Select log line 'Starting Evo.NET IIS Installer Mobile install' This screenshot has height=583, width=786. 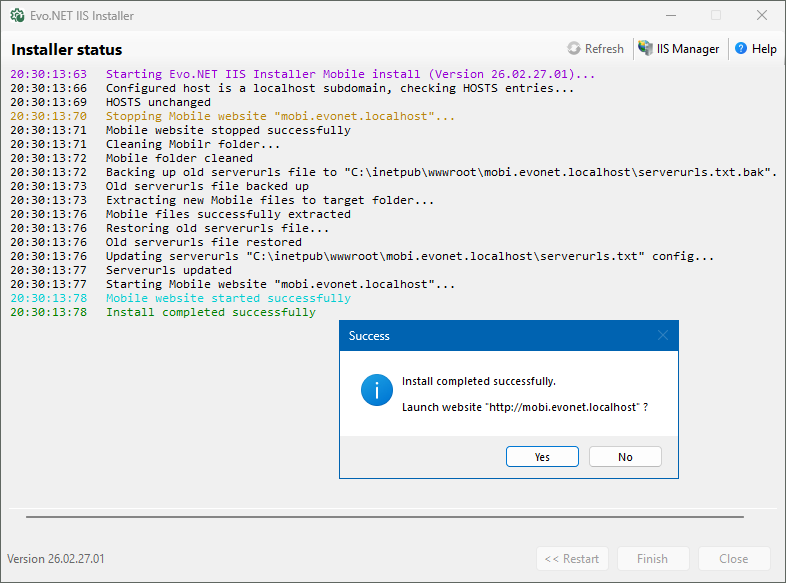[350, 74]
